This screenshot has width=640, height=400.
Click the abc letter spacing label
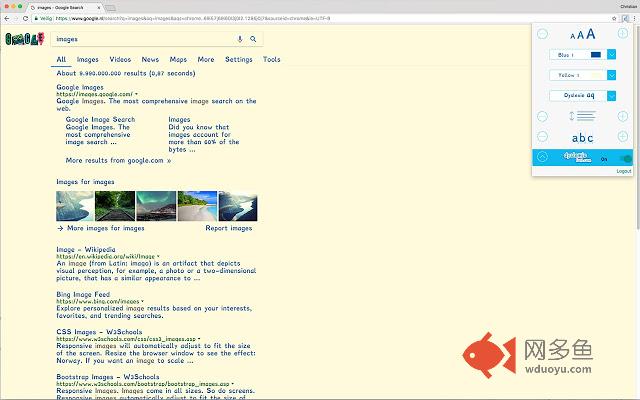pos(582,138)
